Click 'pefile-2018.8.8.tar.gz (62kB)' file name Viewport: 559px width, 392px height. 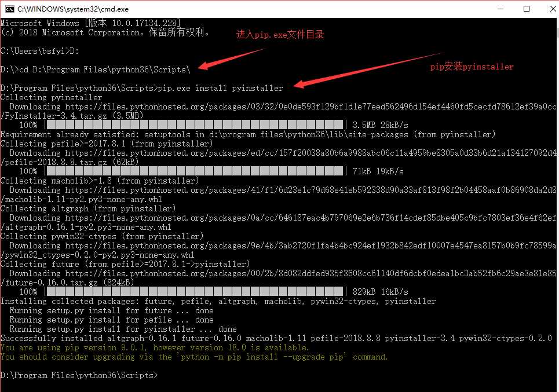click(72, 162)
